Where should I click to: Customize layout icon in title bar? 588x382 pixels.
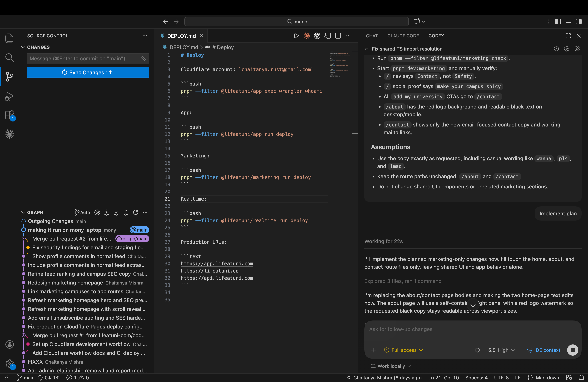547,22
